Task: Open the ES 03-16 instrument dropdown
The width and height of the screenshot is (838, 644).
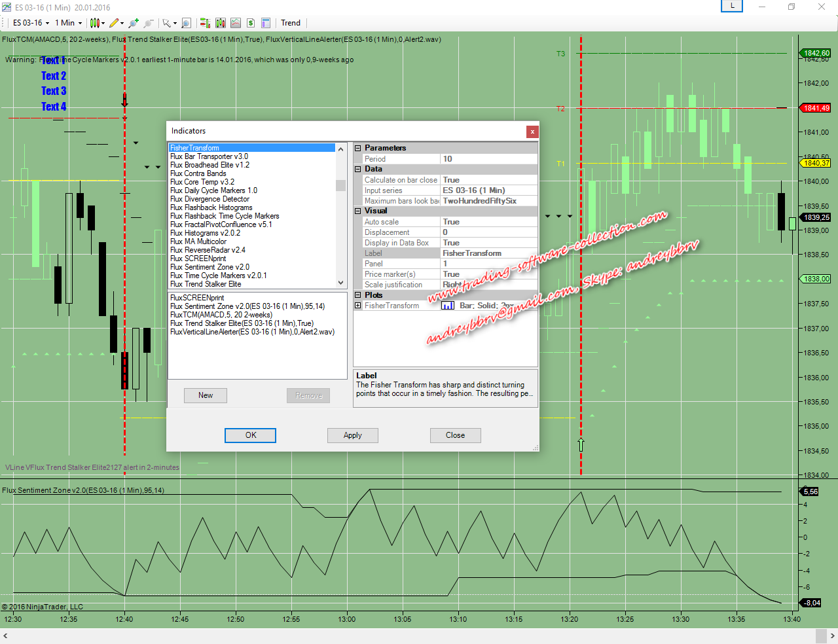Action: click(x=31, y=23)
